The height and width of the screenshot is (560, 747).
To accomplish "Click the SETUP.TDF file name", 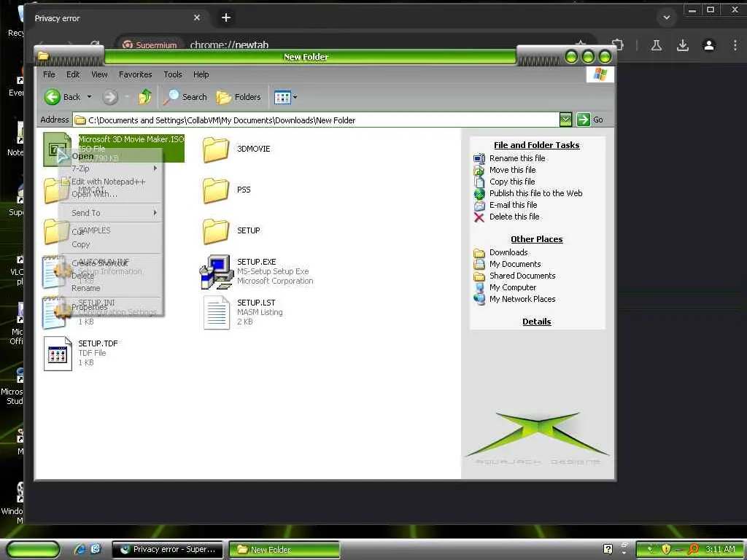I will (98, 343).
